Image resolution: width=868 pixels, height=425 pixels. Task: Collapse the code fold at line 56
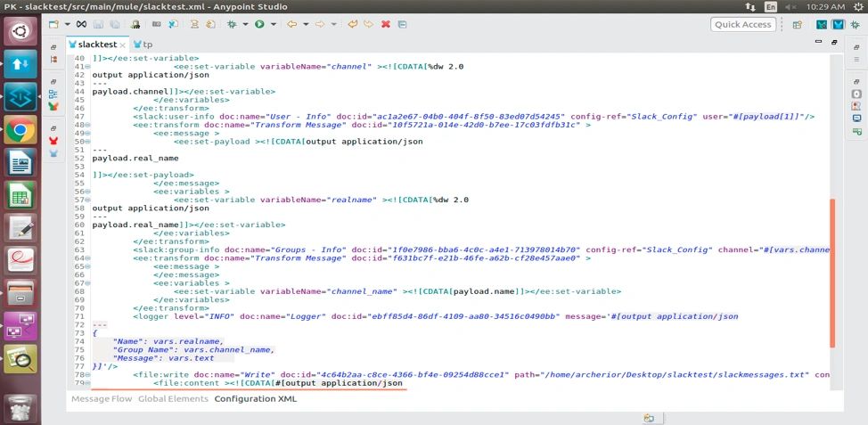[x=87, y=192]
